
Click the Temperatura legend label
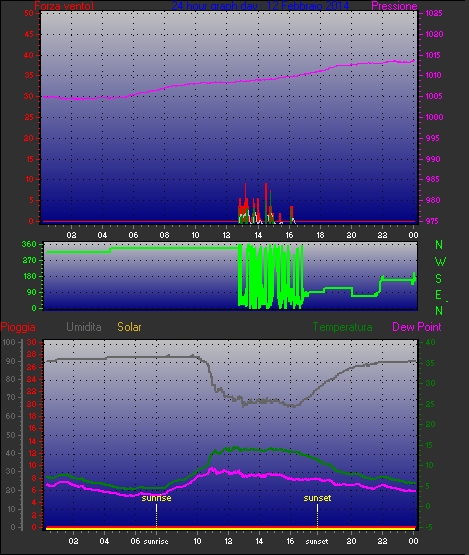(x=342, y=327)
